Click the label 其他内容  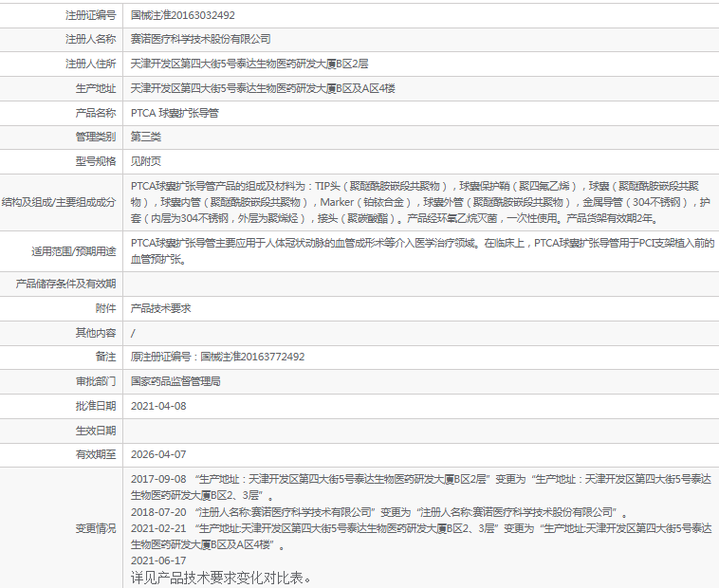coord(96,333)
